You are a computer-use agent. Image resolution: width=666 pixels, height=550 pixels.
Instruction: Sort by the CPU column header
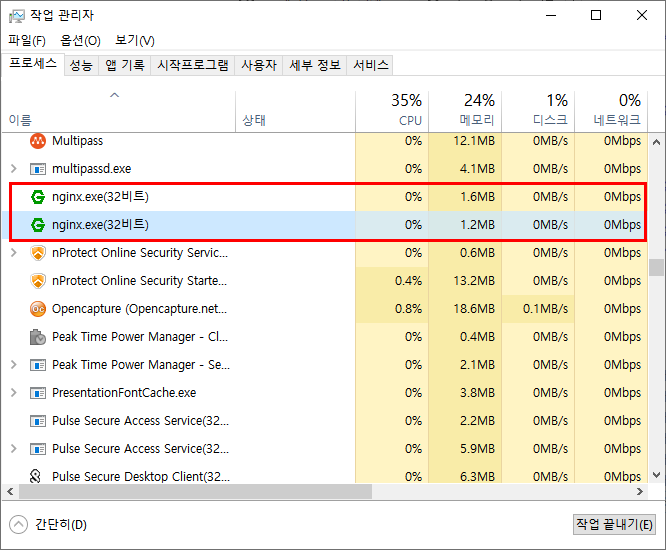tap(392, 112)
